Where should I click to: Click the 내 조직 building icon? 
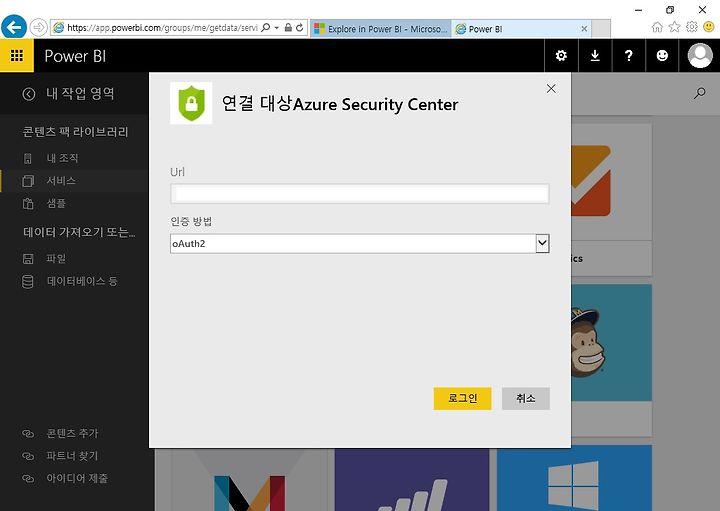click(x=28, y=159)
